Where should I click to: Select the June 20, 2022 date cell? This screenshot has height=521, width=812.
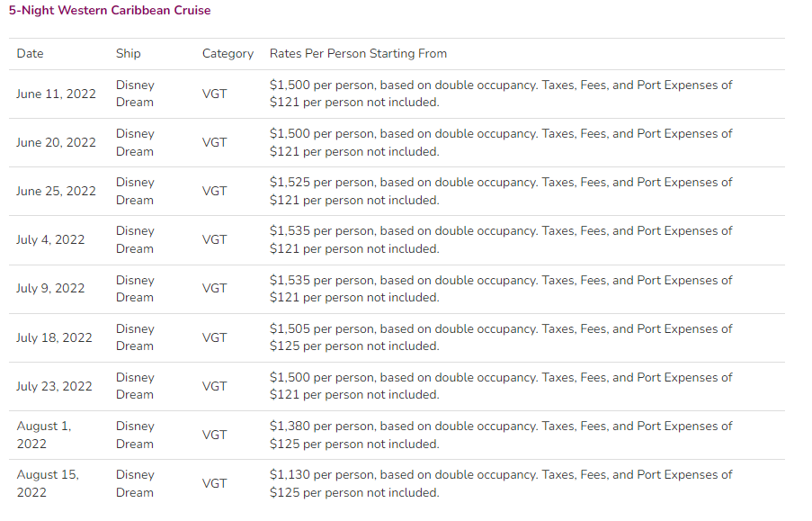[56, 142]
